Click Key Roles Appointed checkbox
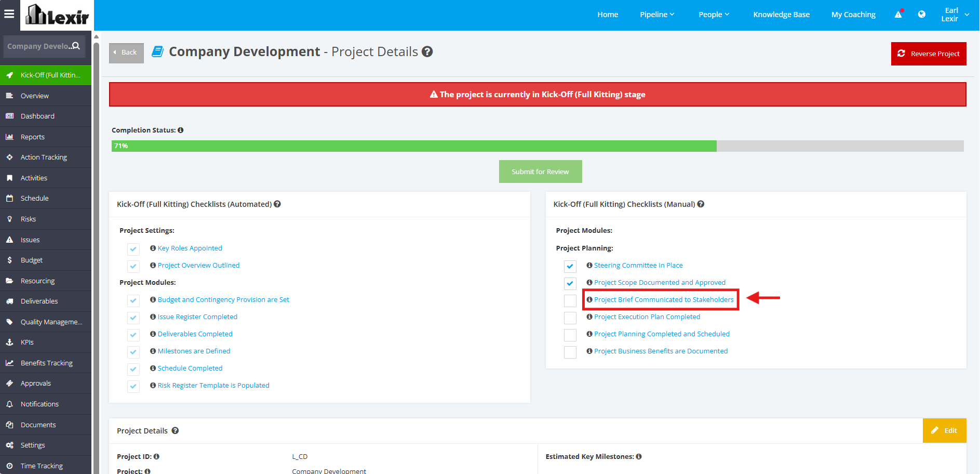Image resolution: width=980 pixels, height=474 pixels. pos(133,249)
